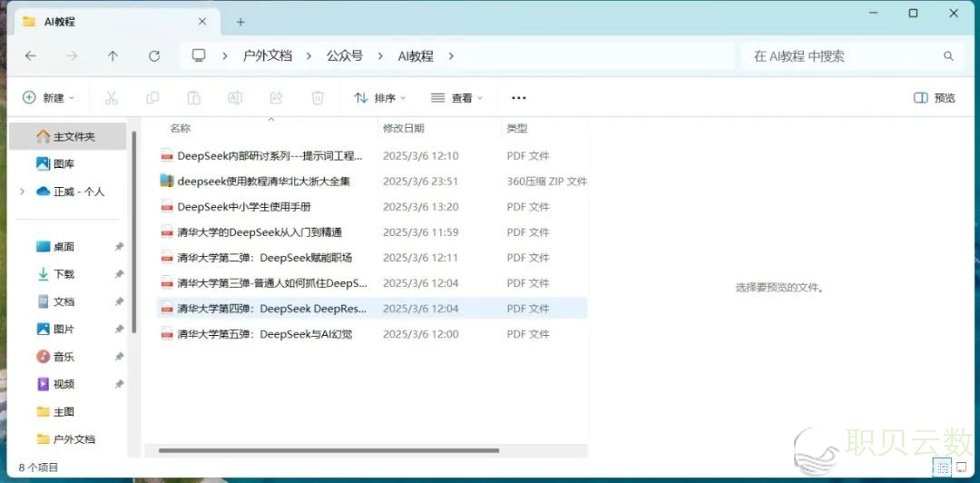Click the search magnifier icon

[948, 56]
